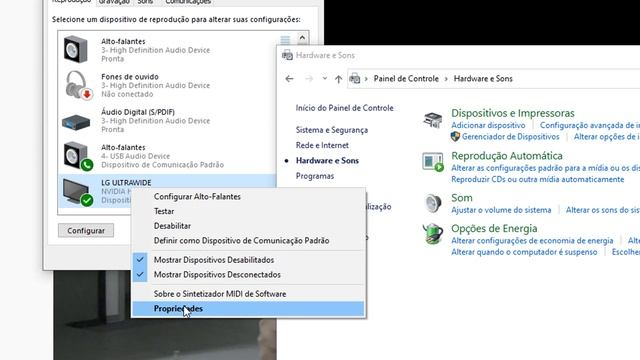Click Adicionar dispositivo link
640x360 pixels.
point(488,125)
